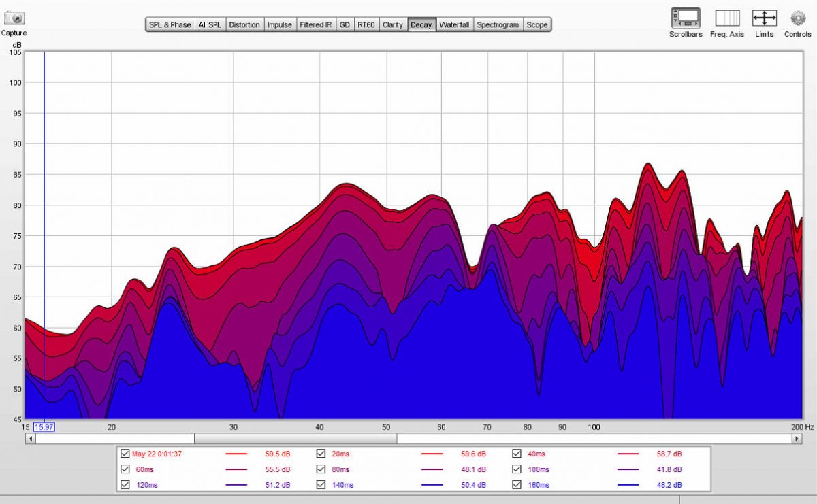Open the Impulse tab
The height and width of the screenshot is (504, 817).
(280, 25)
